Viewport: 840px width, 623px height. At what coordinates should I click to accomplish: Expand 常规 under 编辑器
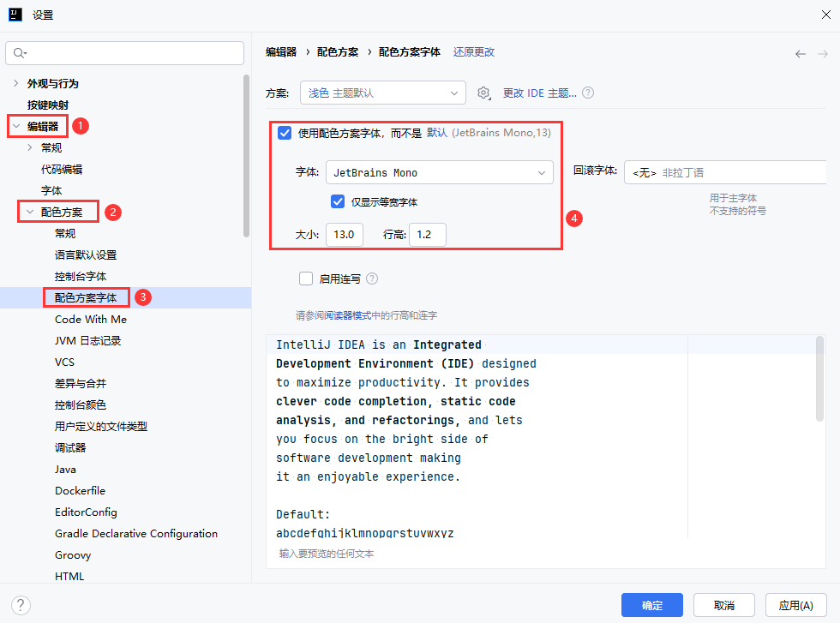30,147
